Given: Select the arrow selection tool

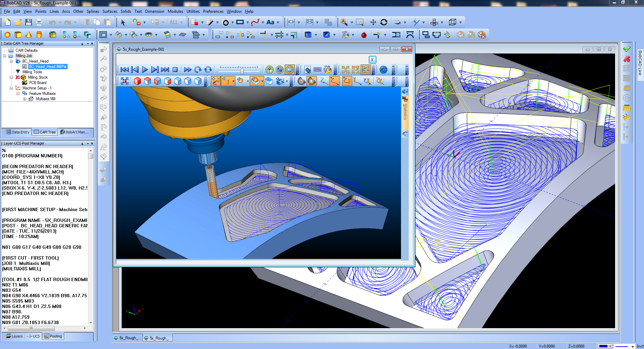Looking at the screenshot, I should pyautogui.click(x=123, y=22).
